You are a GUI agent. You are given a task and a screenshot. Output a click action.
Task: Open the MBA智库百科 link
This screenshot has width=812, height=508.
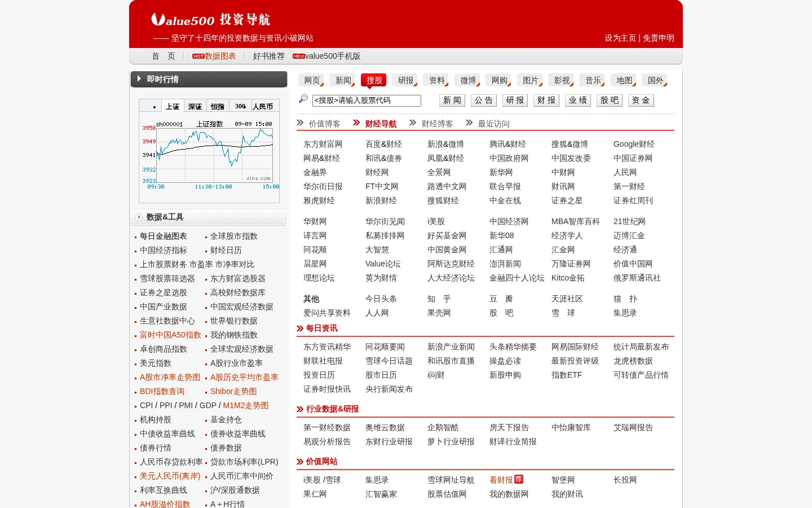click(575, 221)
